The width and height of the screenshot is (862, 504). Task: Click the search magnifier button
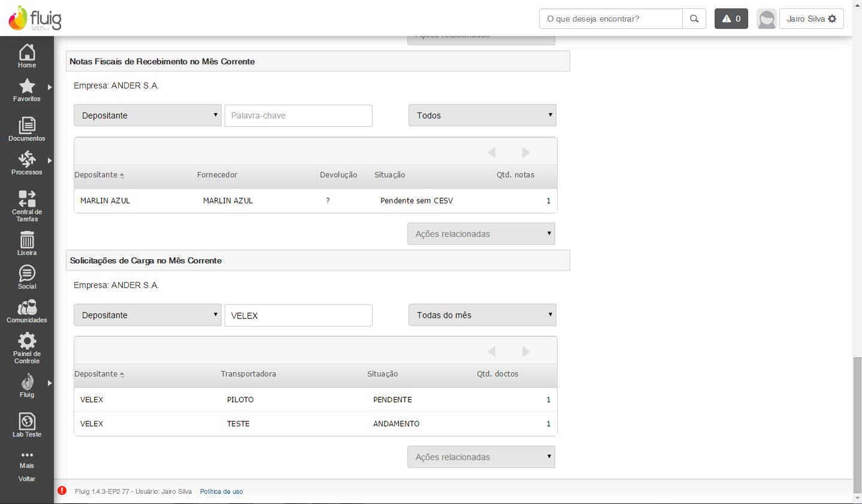694,19
